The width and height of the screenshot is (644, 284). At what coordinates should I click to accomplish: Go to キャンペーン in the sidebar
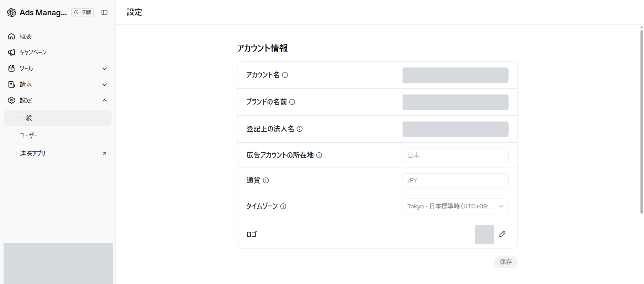[x=58, y=52]
